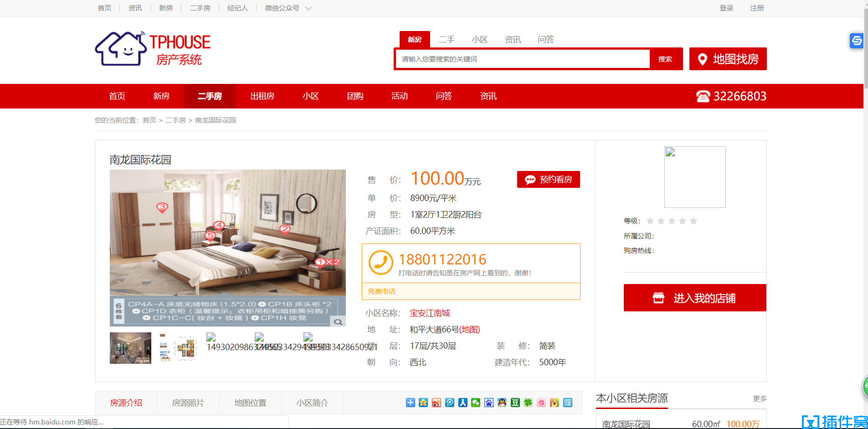The image size is (868, 429).
Task: Switch to 房源照片 tab
Action: (x=188, y=403)
